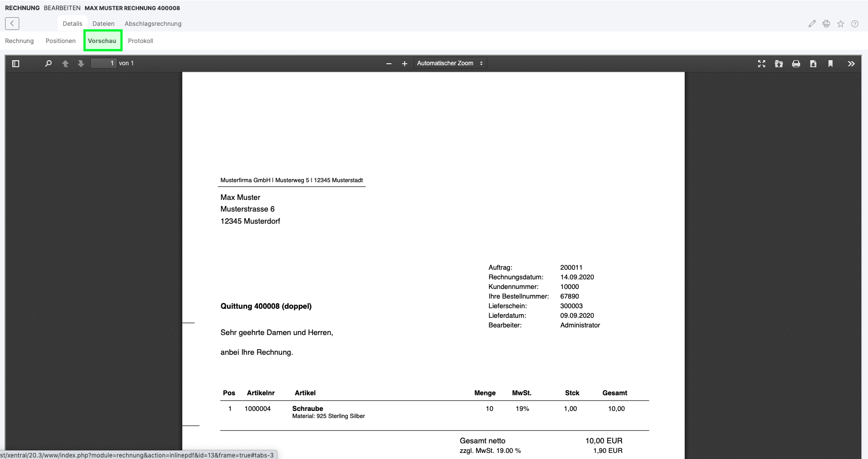Open the Automatischer Zoom dropdown

point(450,63)
